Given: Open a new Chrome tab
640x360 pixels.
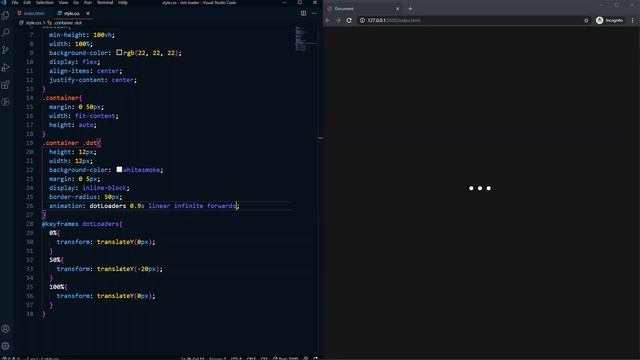Looking at the screenshot, I should pyautogui.click(x=410, y=9).
